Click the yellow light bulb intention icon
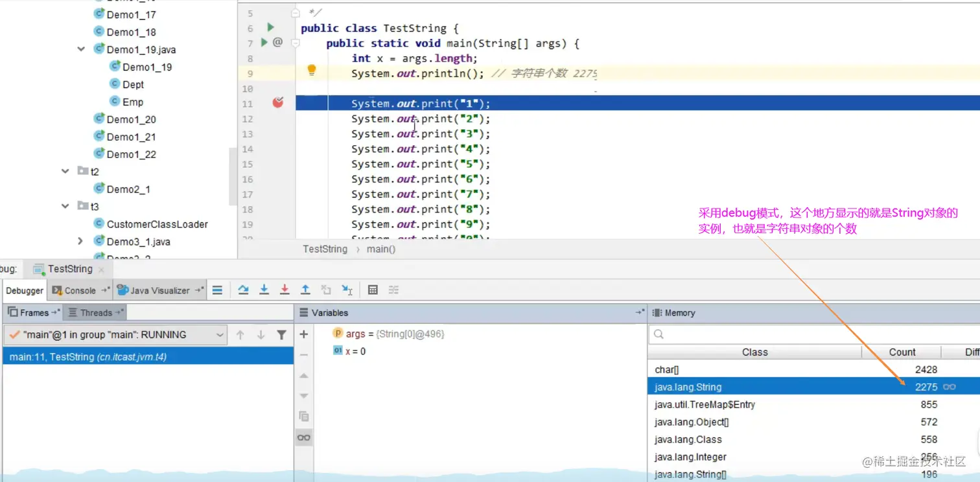980x482 pixels. (312, 70)
